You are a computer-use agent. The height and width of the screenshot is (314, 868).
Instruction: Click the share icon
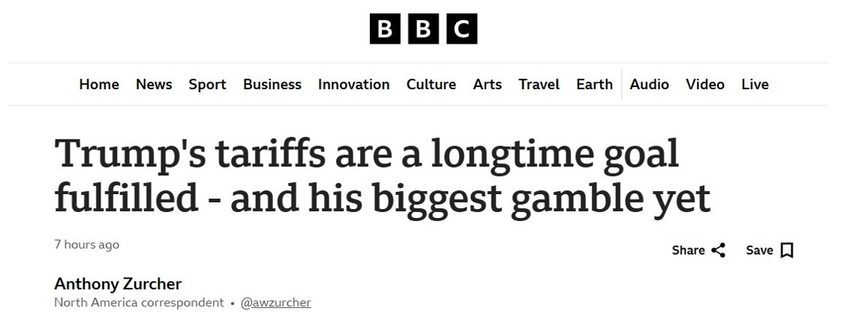(x=718, y=250)
